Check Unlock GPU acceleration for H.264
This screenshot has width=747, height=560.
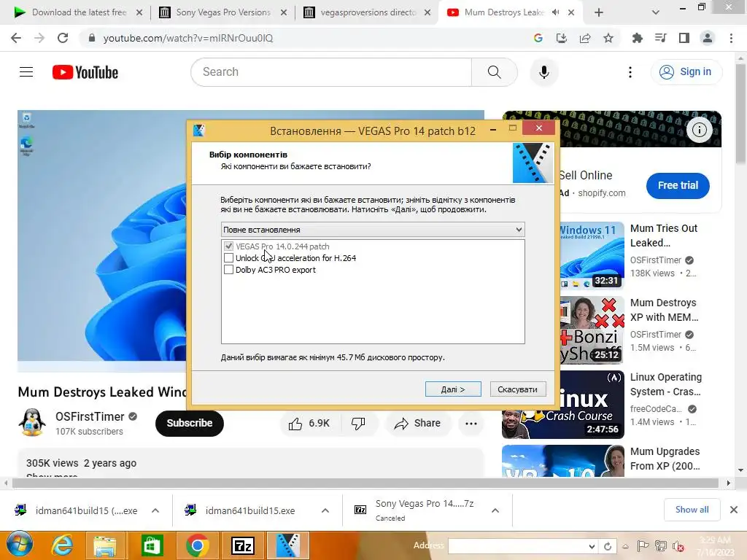click(228, 258)
